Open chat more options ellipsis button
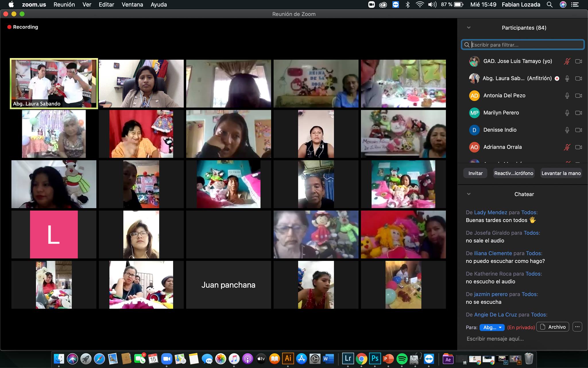 coord(577,327)
